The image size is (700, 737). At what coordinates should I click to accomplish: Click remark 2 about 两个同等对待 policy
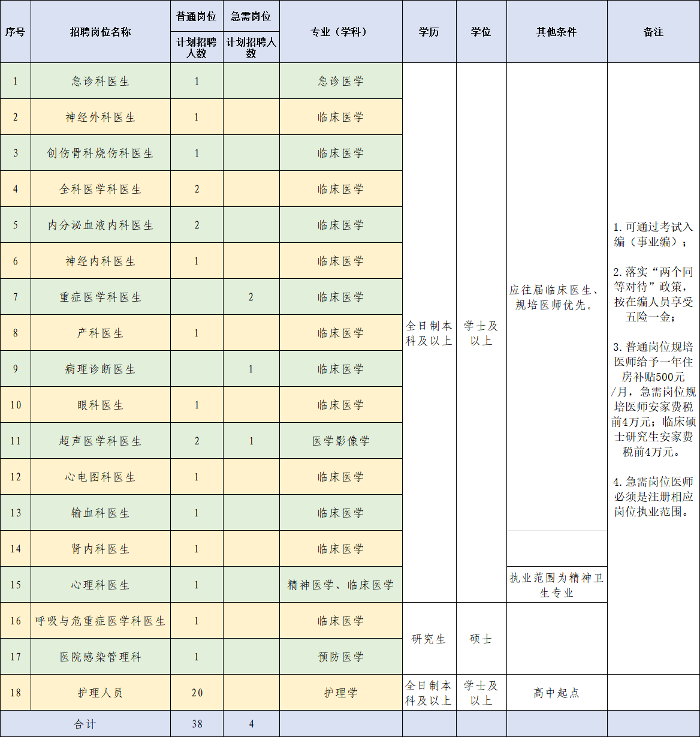coord(653,294)
